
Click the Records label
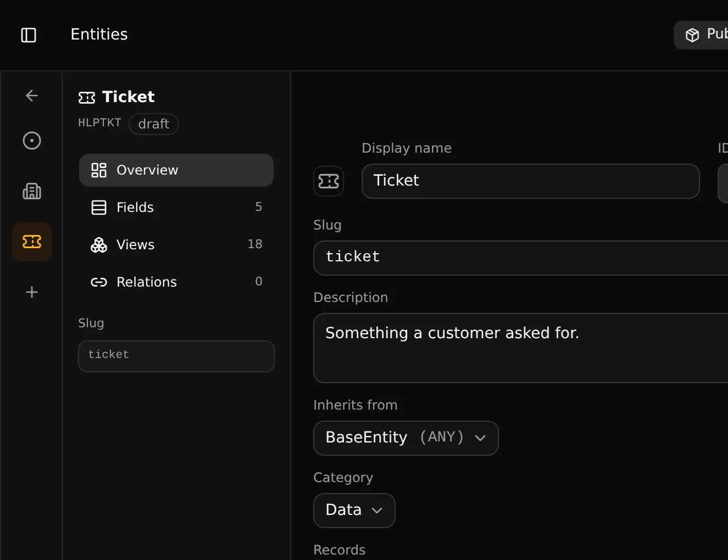[x=340, y=550]
